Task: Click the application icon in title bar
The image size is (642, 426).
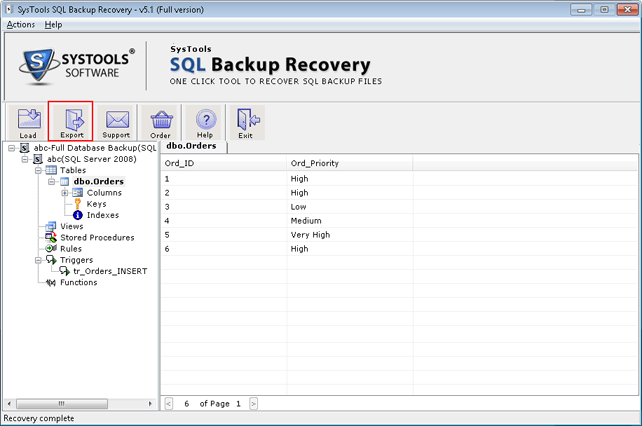Action: [x=8, y=9]
